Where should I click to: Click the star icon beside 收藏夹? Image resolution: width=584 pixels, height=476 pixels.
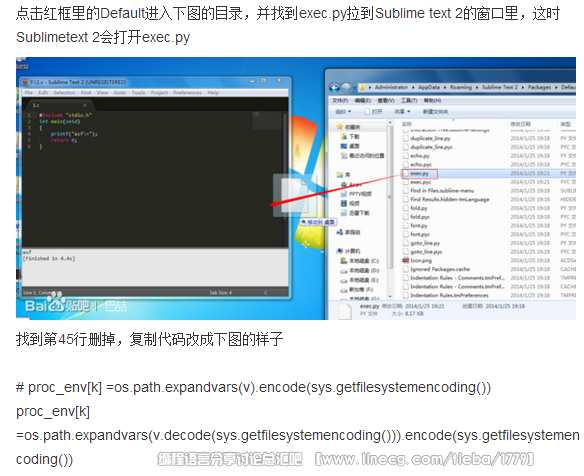(339, 127)
